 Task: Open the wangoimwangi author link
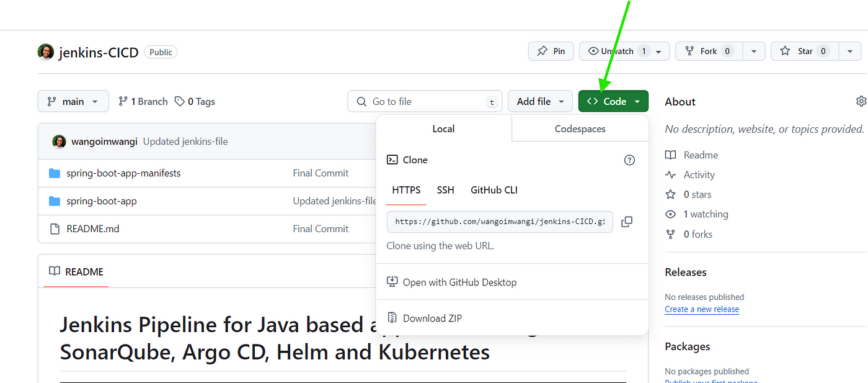[105, 142]
